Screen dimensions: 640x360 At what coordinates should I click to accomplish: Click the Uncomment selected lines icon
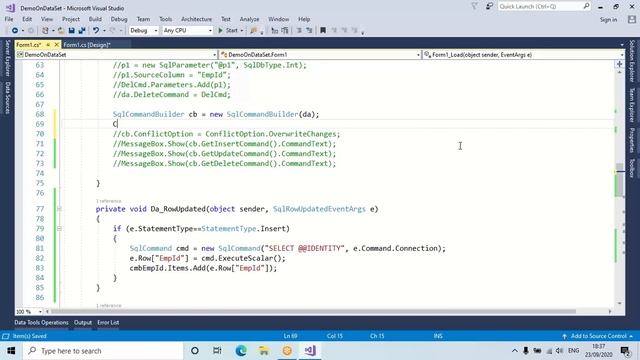point(285,31)
